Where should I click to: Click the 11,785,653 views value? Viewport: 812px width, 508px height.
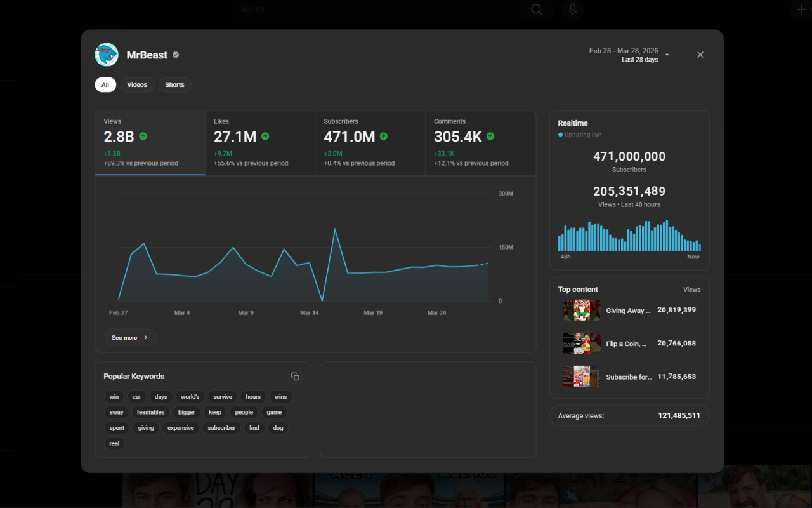pos(677,376)
